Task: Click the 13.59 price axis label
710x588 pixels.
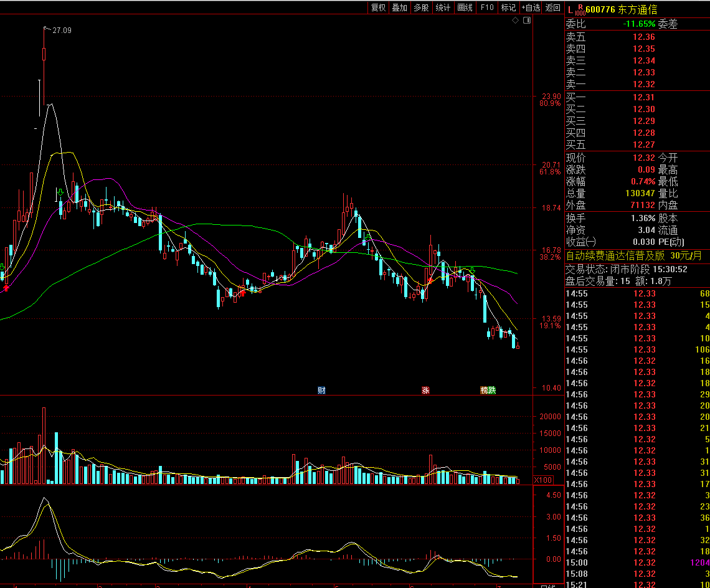Action: (551, 319)
